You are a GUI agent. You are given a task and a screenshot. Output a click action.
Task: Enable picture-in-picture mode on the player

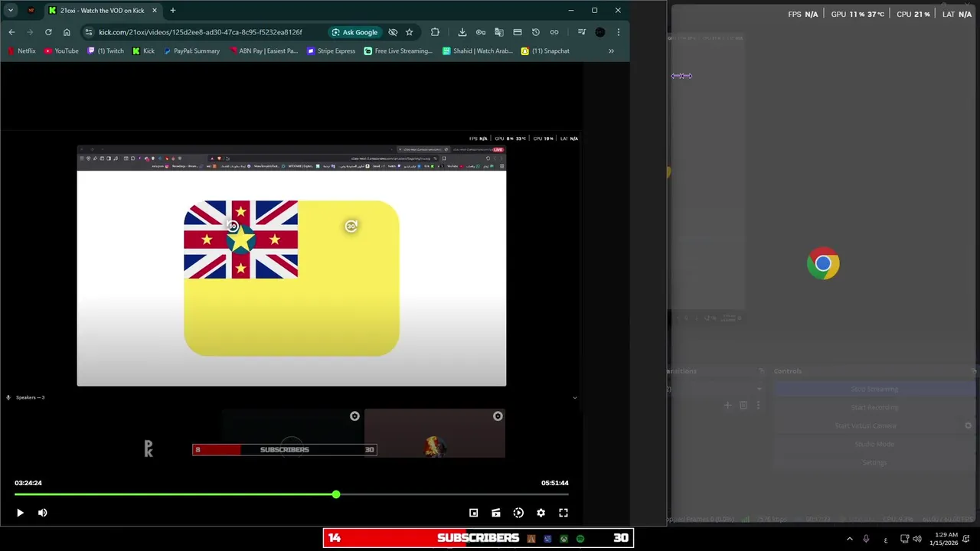coord(473,513)
